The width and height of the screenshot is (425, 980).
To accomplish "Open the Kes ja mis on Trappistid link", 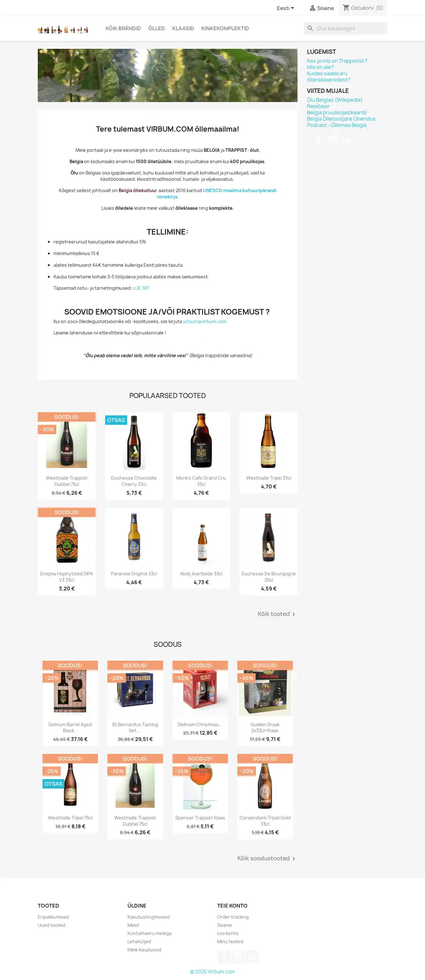I will 337,61.
